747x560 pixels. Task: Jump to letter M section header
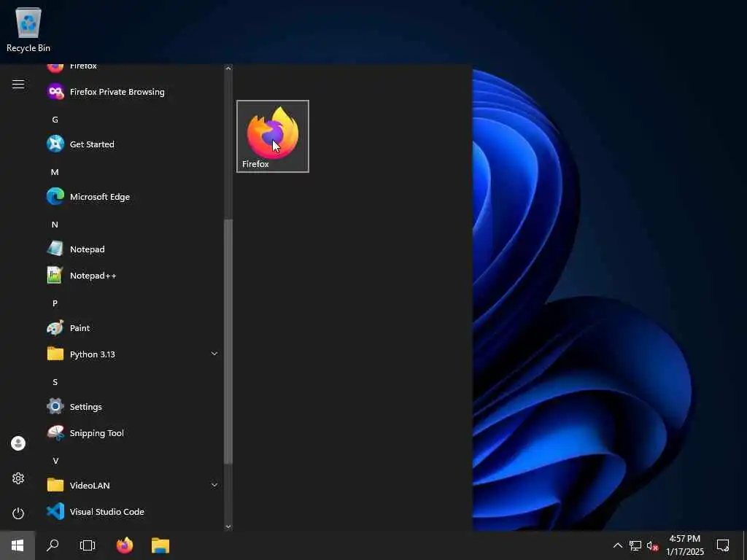click(55, 172)
